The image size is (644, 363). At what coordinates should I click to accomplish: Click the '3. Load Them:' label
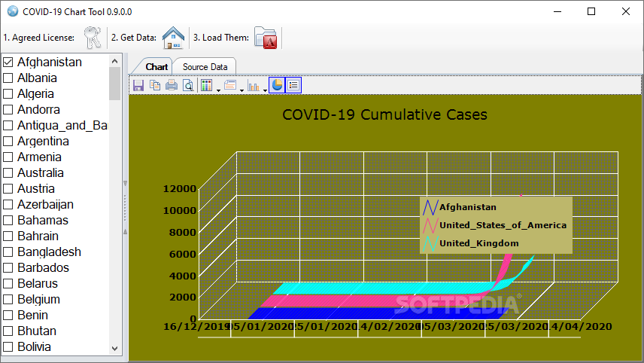click(221, 38)
